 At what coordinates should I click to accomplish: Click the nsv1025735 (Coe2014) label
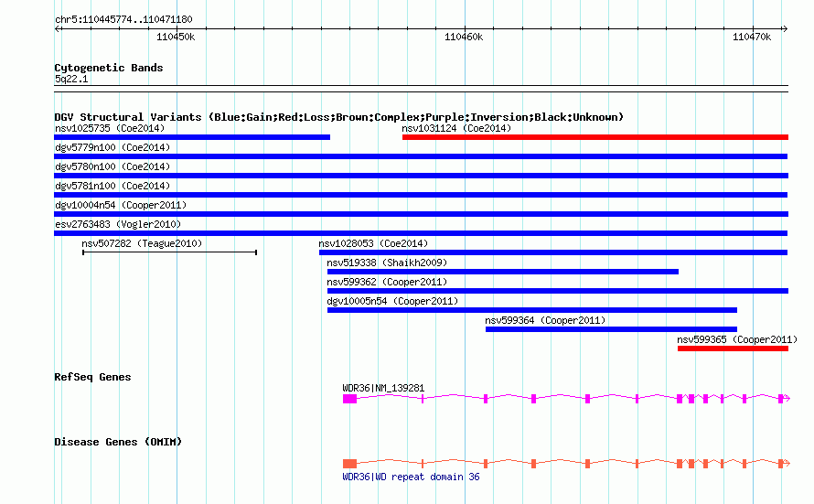(x=110, y=128)
